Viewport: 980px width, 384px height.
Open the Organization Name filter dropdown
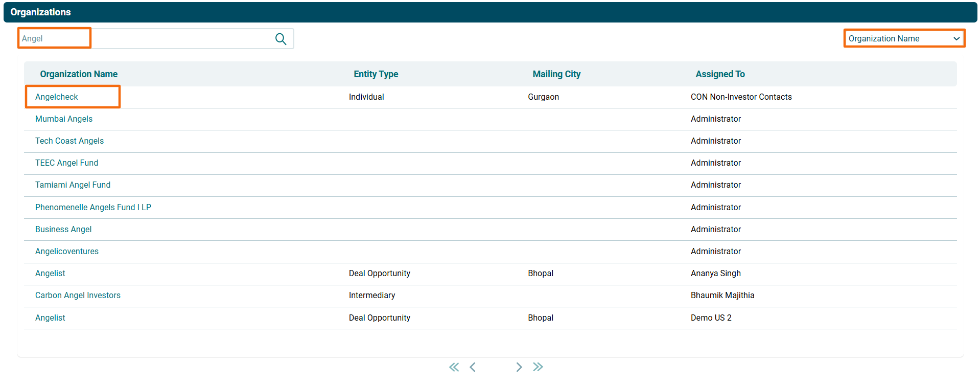903,38
